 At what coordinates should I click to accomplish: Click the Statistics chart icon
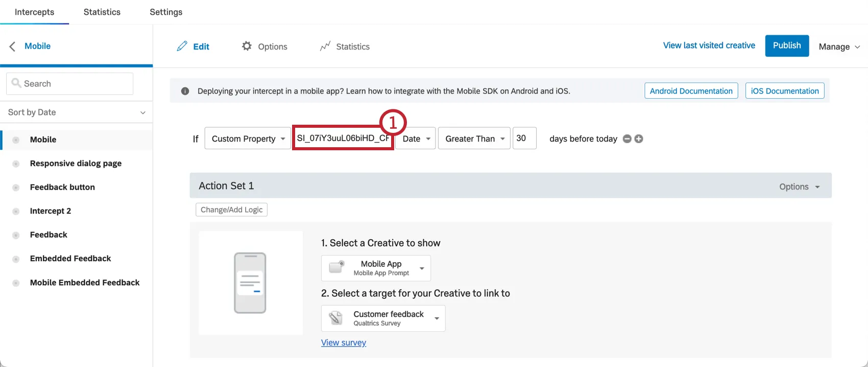[x=325, y=47]
